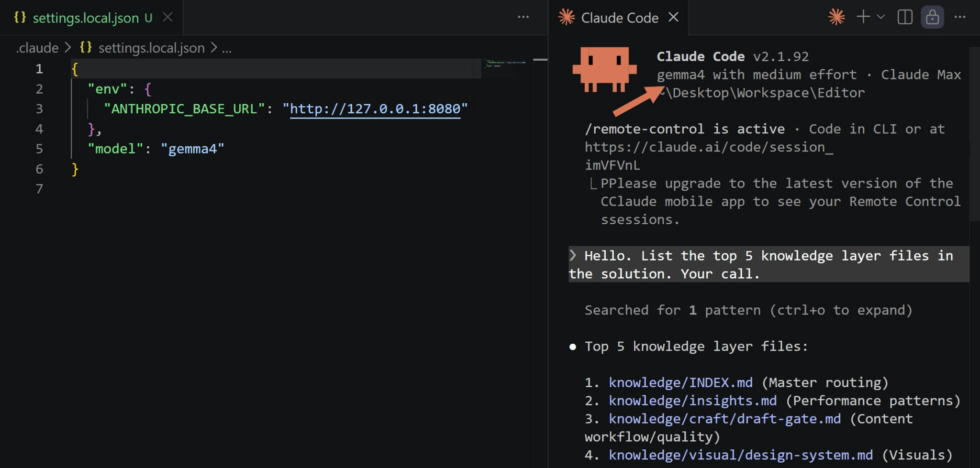Close the settings.local.json editor tab

(x=167, y=18)
